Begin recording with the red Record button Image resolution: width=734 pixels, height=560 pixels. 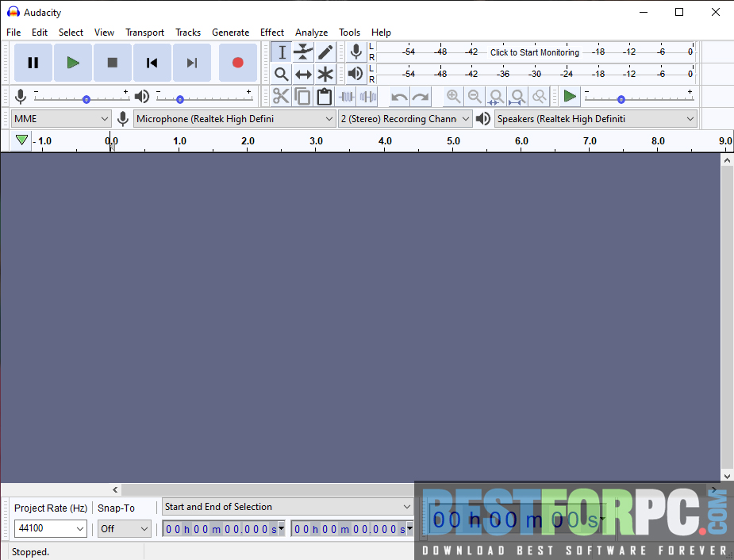(x=238, y=63)
